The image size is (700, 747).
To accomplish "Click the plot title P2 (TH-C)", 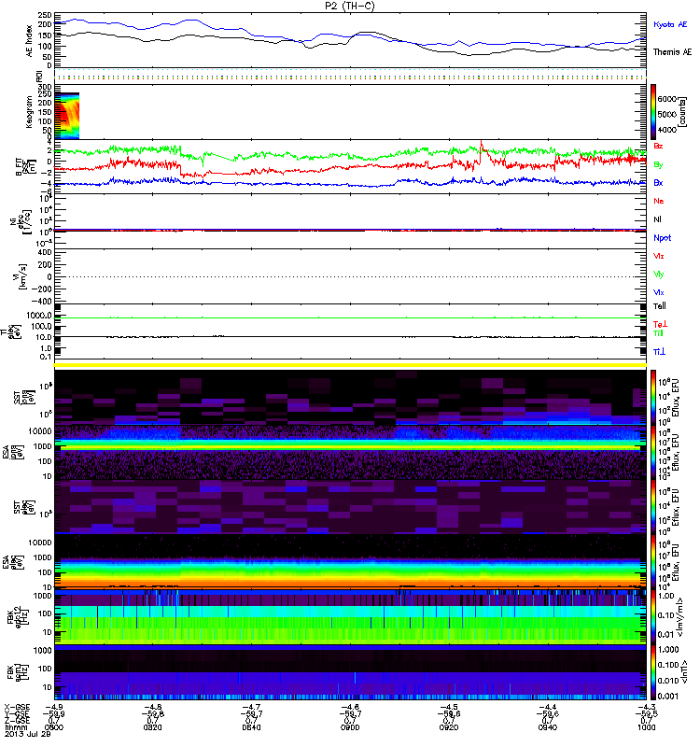I will tap(349, 6).
